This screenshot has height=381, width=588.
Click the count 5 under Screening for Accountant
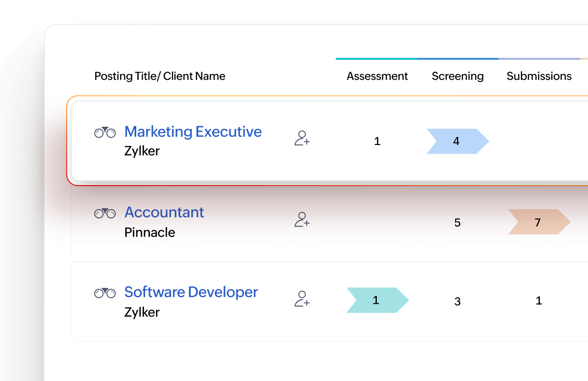tap(457, 222)
